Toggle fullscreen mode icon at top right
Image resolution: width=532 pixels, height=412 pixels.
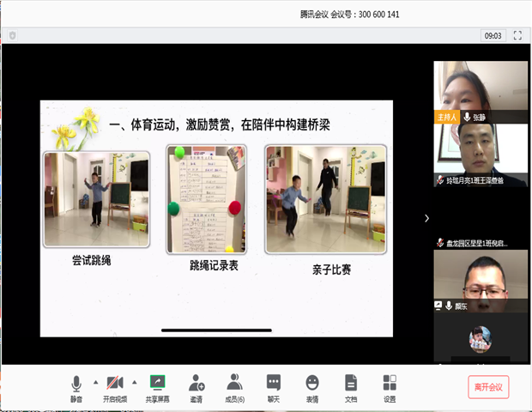click(517, 35)
